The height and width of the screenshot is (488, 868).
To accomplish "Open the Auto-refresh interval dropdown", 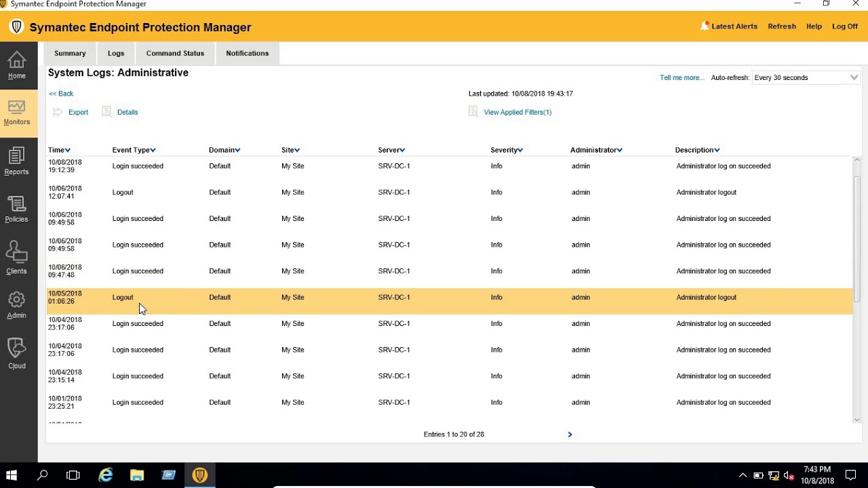I will click(x=806, y=77).
